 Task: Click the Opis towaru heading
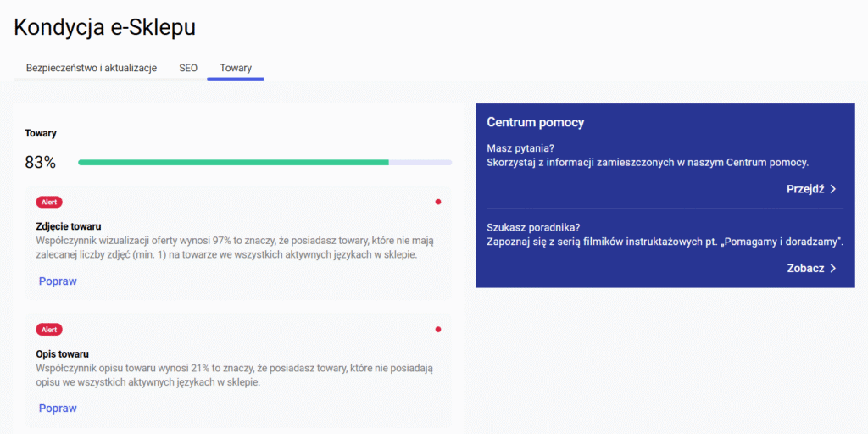pyautogui.click(x=62, y=353)
